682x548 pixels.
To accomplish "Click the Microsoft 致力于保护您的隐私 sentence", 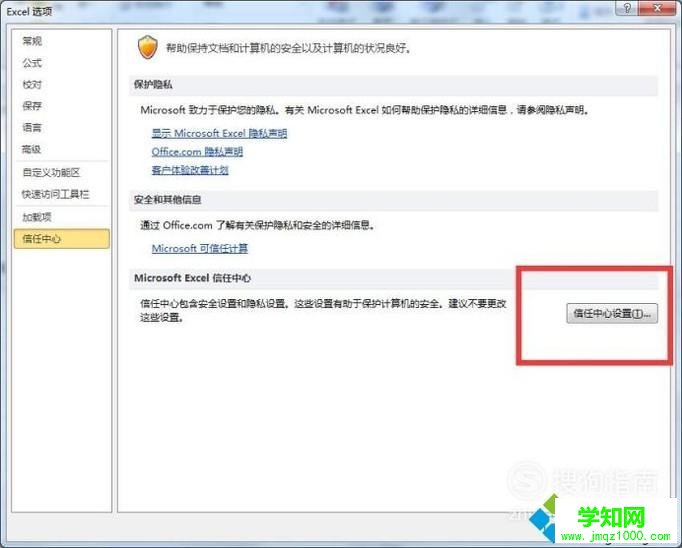I will [x=365, y=110].
